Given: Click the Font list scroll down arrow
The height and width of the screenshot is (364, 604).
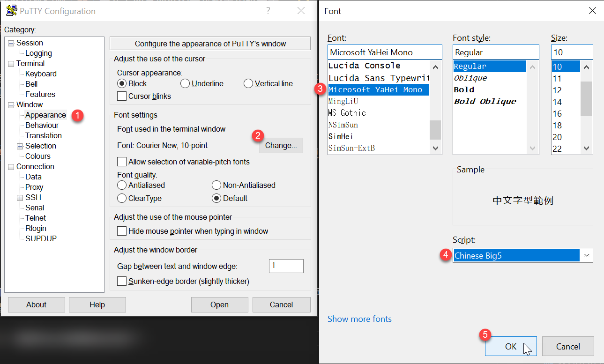Looking at the screenshot, I should [435, 148].
